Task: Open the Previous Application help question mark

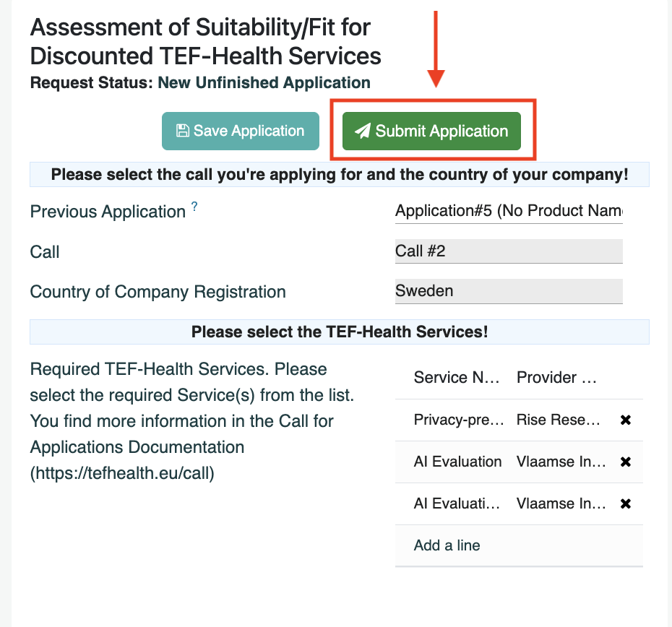Action: tap(194, 206)
